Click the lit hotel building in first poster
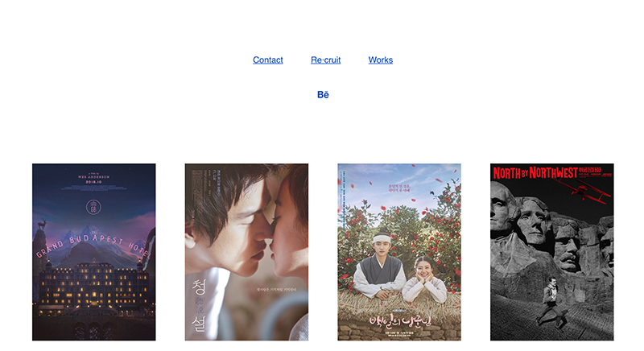 point(93,283)
